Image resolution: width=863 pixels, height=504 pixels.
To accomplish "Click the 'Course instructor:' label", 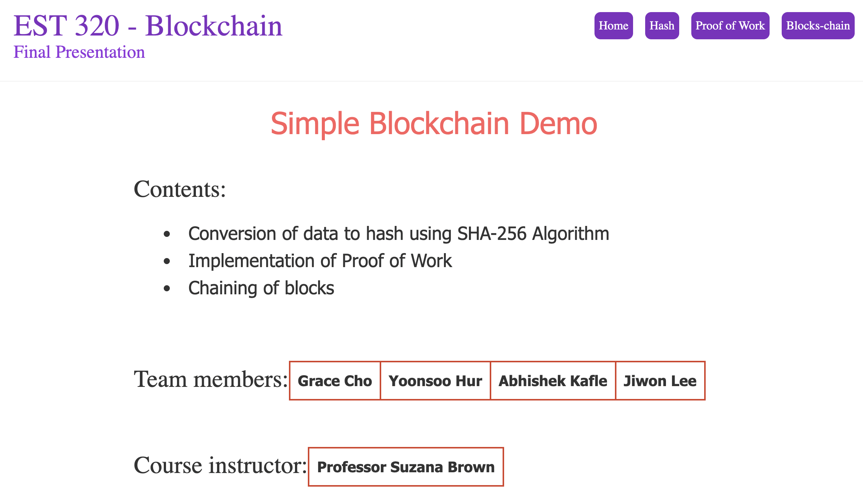I will point(220,465).
